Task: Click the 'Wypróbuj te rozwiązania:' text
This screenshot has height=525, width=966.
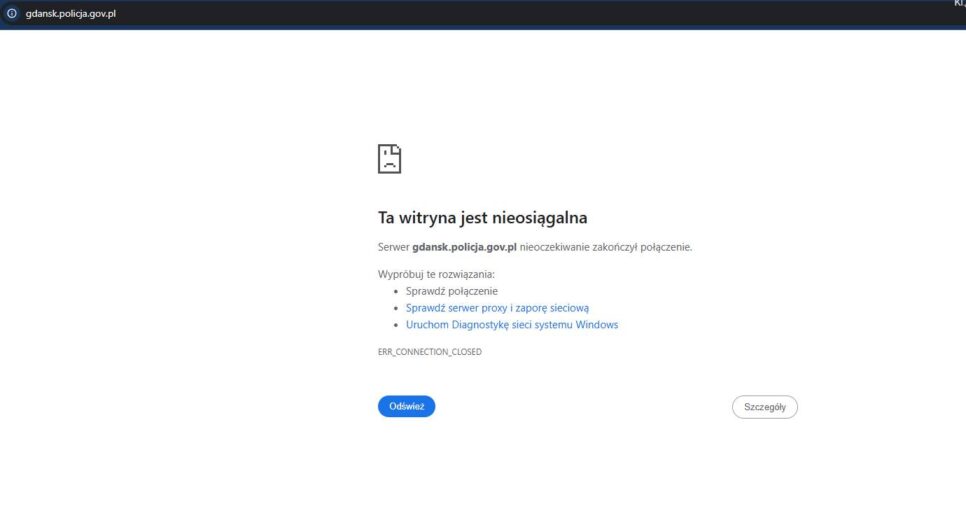Action: pyautogui.click(x=436, y=274)
